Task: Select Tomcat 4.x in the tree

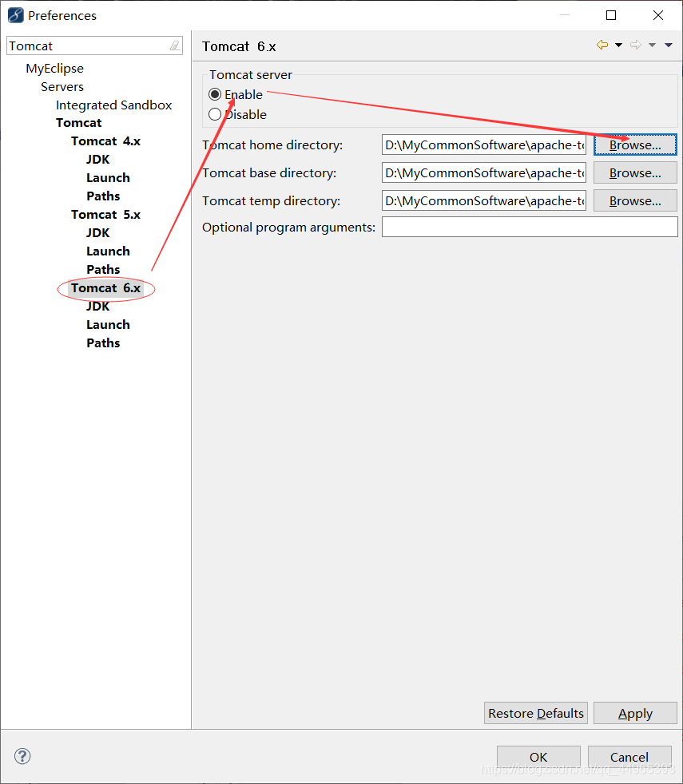Action: (x=105, y=141)
